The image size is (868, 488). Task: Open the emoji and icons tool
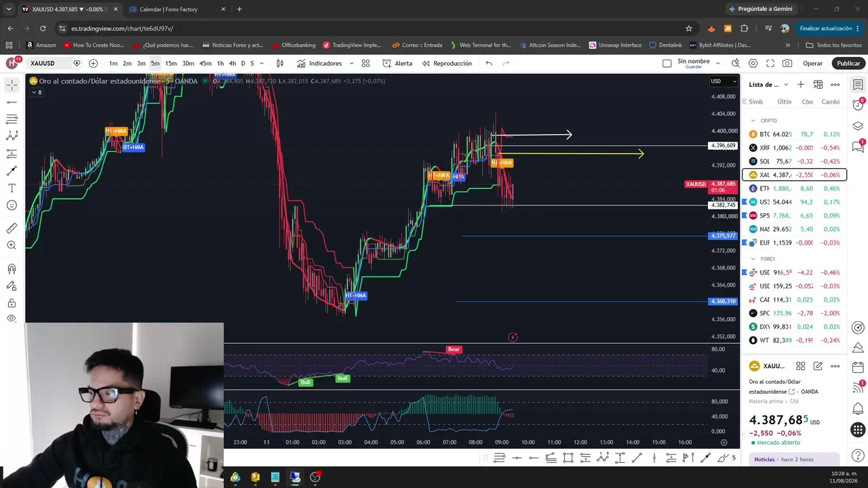(12, 205)
